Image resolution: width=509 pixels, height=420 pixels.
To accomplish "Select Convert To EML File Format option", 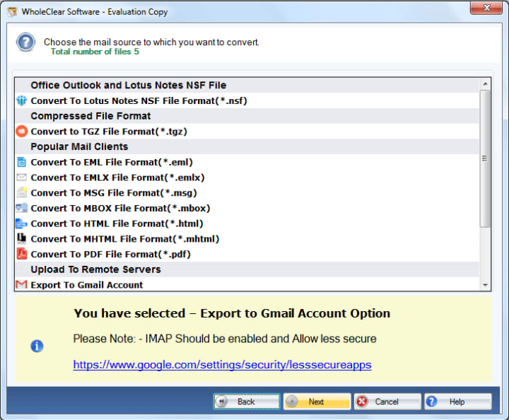I will [247, 162].
